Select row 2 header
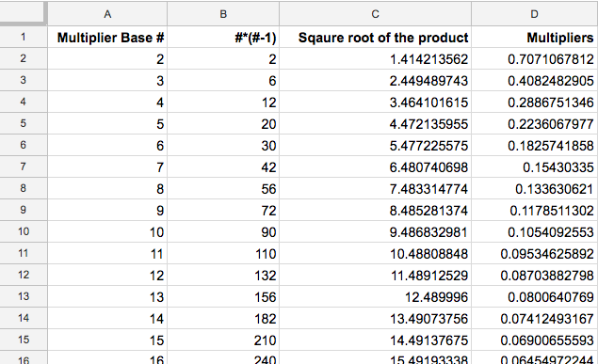This screenshot has width=598, height=364. click(x=24, y=58)
